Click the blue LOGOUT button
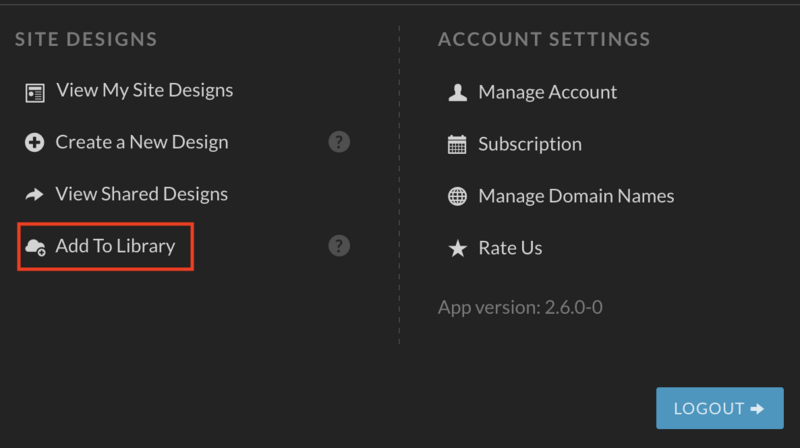Screen dimensions: 800x448 click(x=720, y=408)
